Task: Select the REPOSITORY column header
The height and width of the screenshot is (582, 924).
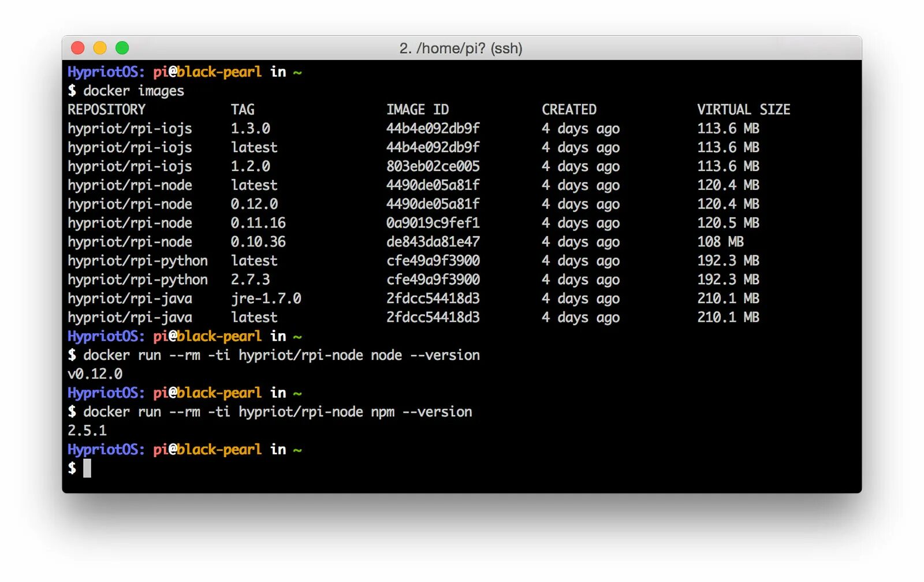Action: (107, 110)
